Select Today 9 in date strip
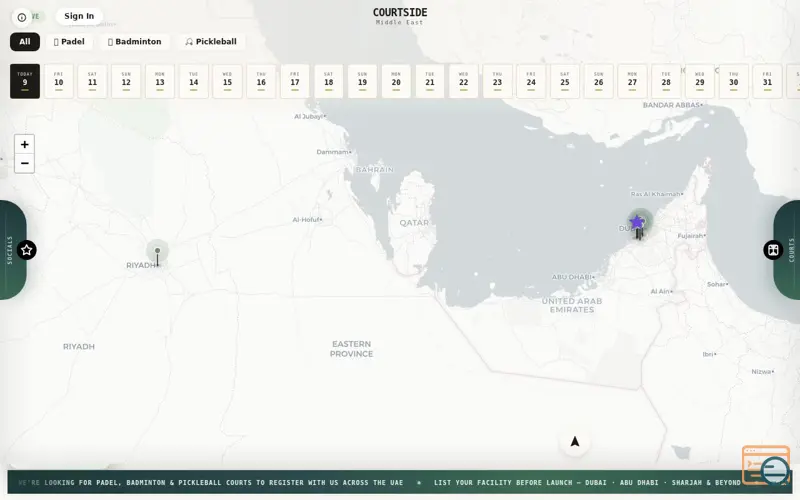800x500 pixels. pos(25,81)
